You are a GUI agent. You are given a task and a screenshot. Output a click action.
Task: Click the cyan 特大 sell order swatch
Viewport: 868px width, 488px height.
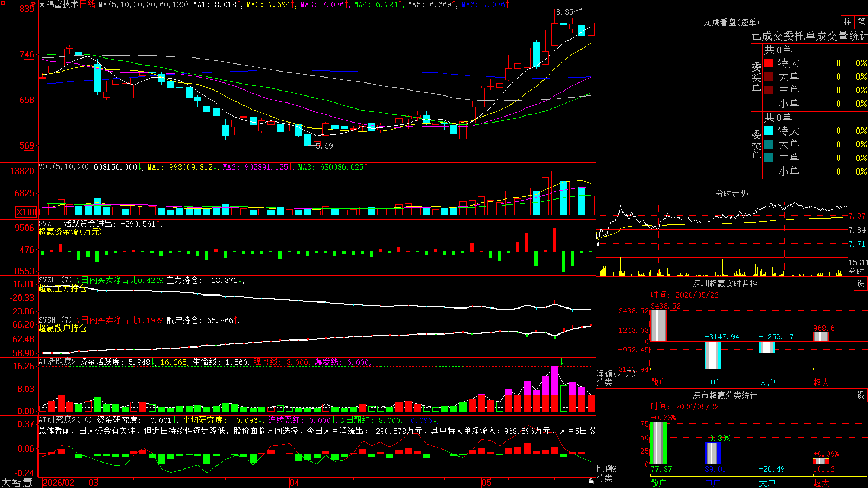pyautogui.click(x=768, y=131)
